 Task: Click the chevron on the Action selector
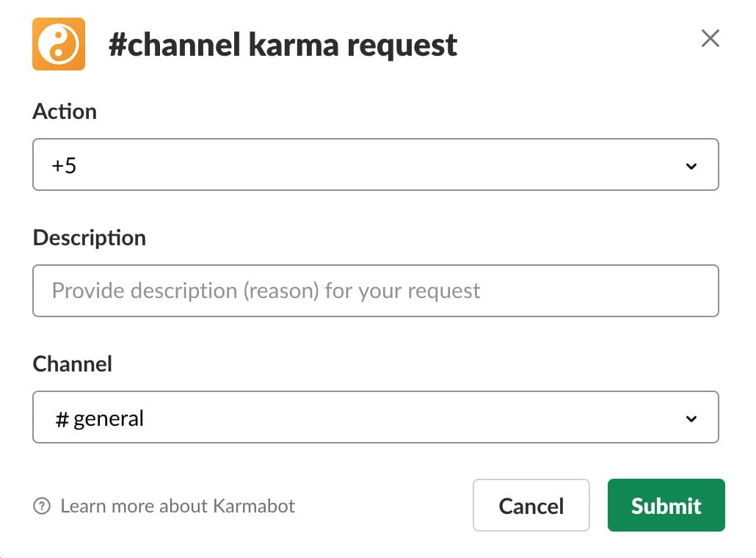(691, 166)
